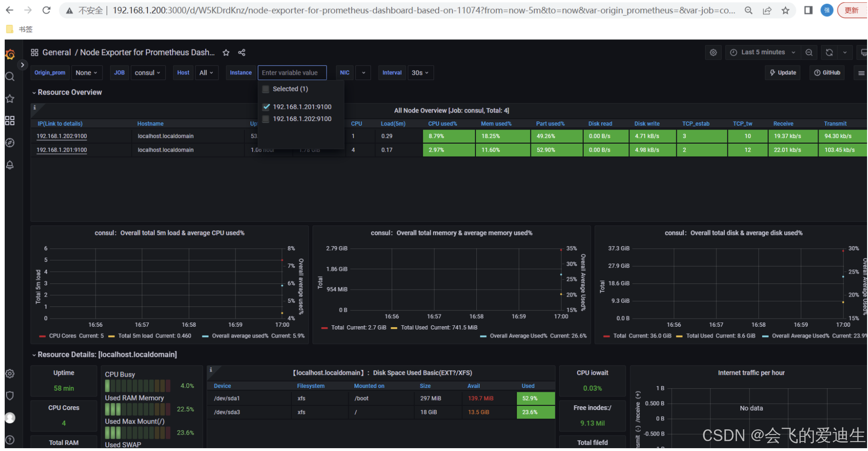Open the Host All dropdown

(207, 73)
